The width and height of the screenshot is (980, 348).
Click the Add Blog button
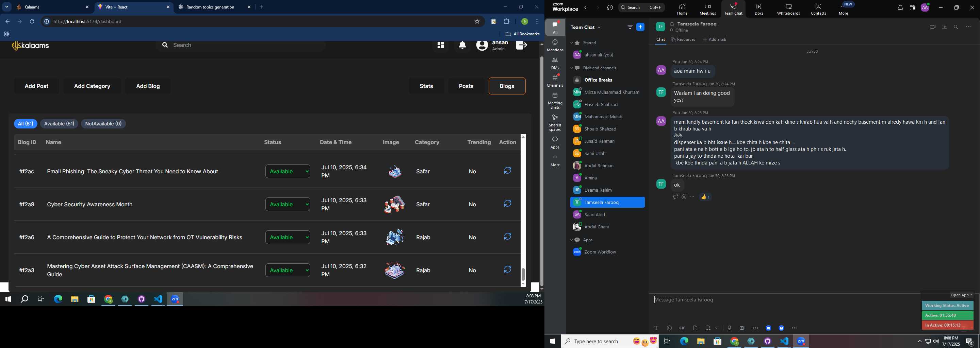pos(148,86)
